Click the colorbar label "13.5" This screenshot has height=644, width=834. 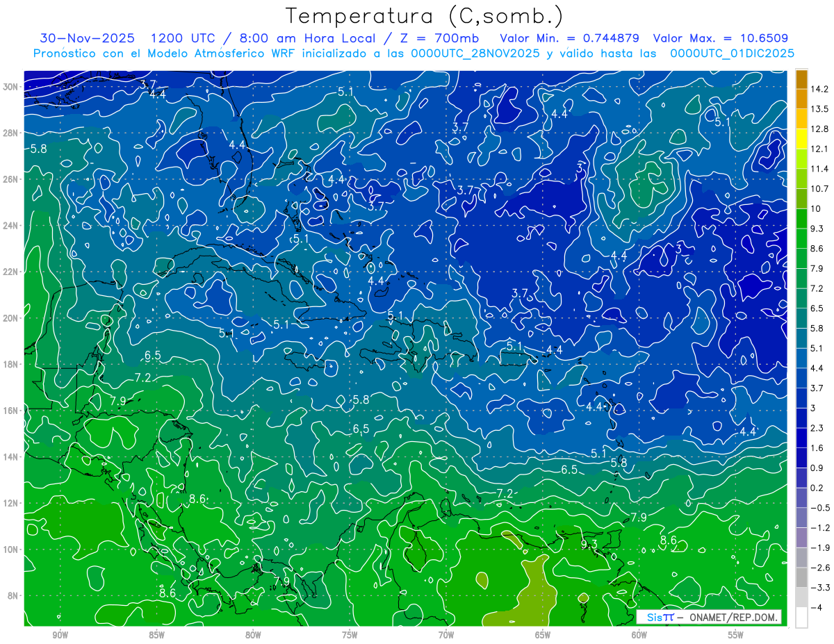[x=819, y=109]
